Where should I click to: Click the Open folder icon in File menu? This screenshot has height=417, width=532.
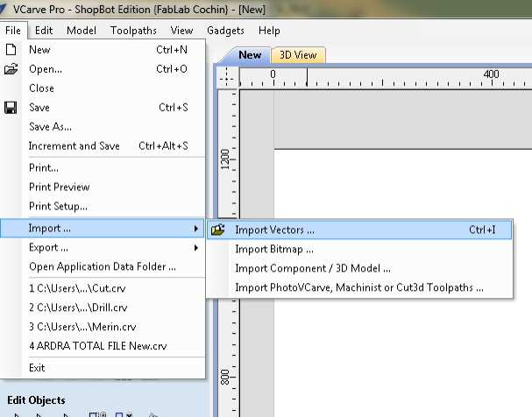pyautogui.click(x=11, y=69)
